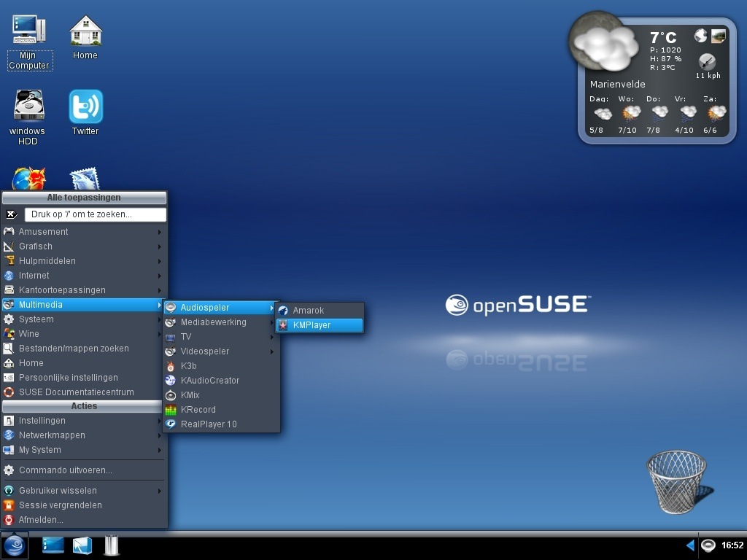Click the clock showing 16:52

732,545
